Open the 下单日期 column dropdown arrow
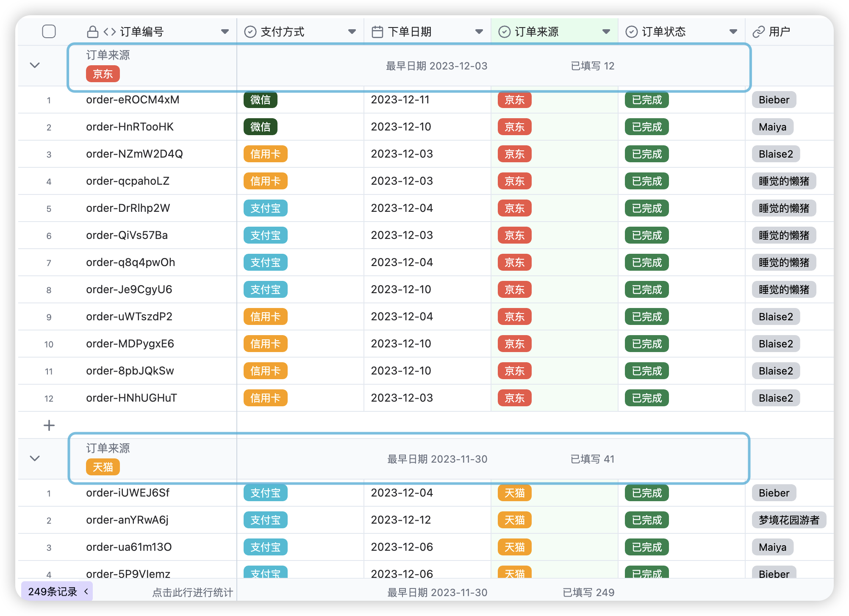Image resolution: width=849 pixels, height=616 pixels. point(479,32)
